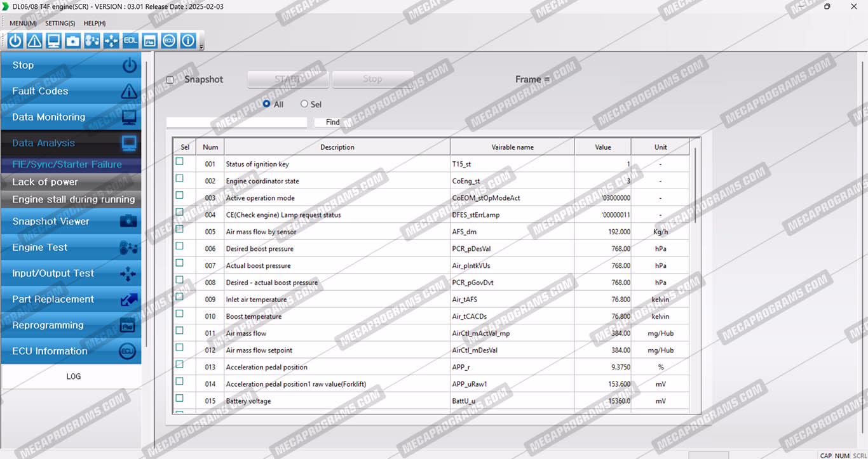The width and height of the screenshot is (868, 459).
Task: Open fault codes via toolbar warning triangle
Action: [34, 41]
